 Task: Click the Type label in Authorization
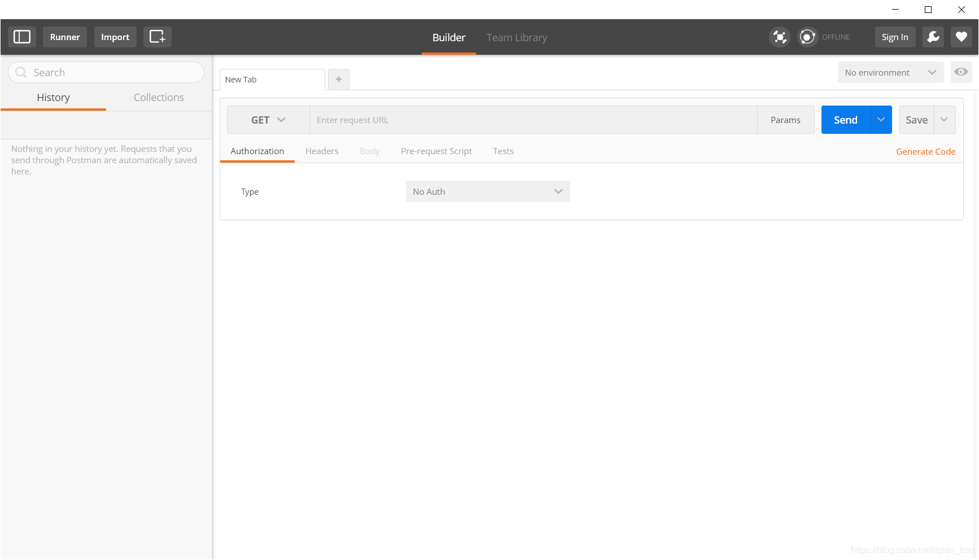coord(250,192)
